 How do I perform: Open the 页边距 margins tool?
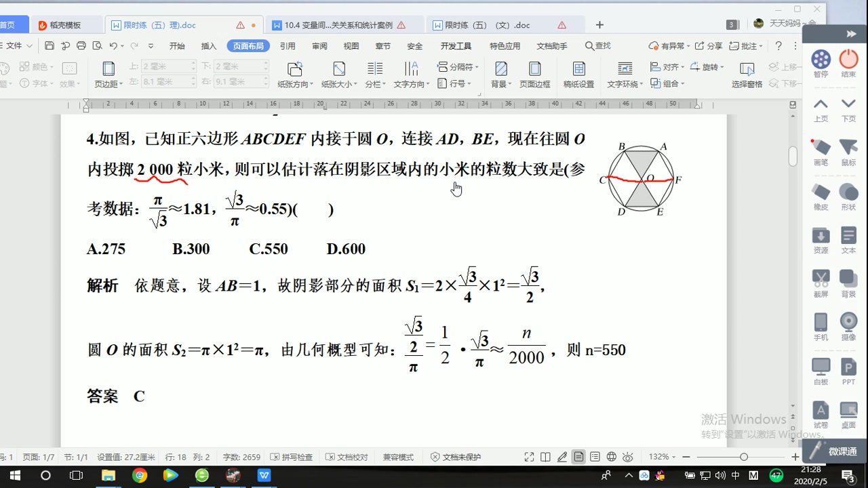pos(108,75)
